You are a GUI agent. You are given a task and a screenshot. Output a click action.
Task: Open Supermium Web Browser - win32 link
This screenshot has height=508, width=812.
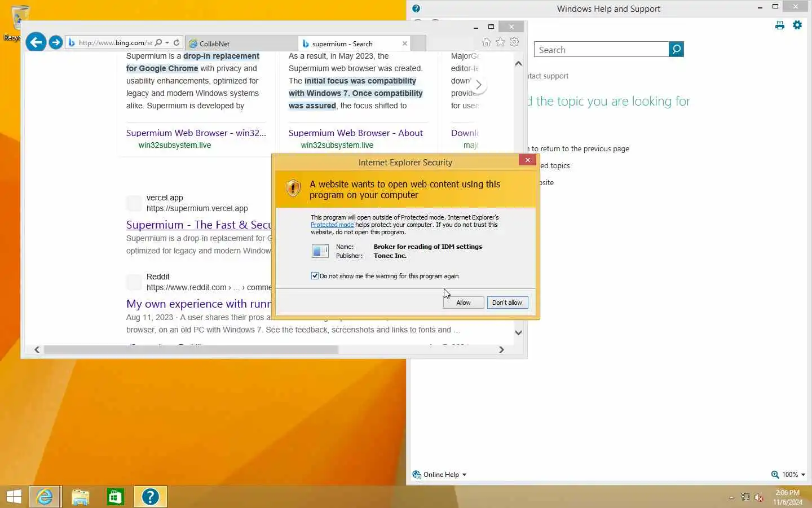coord(196,133)
